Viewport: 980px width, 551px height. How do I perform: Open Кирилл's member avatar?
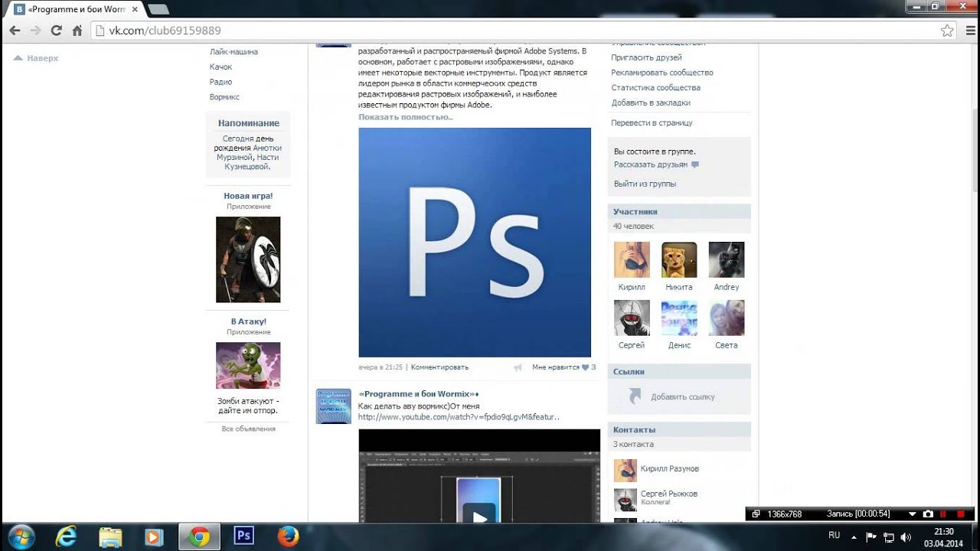[632, 259]
